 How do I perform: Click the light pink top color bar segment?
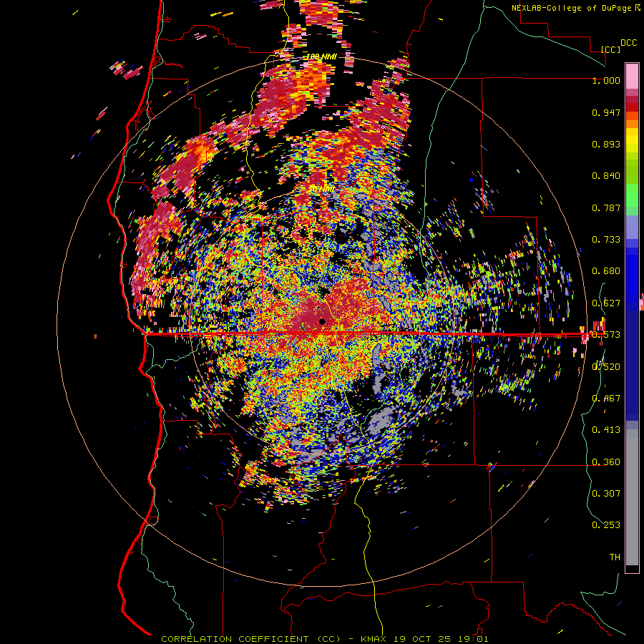632,76
